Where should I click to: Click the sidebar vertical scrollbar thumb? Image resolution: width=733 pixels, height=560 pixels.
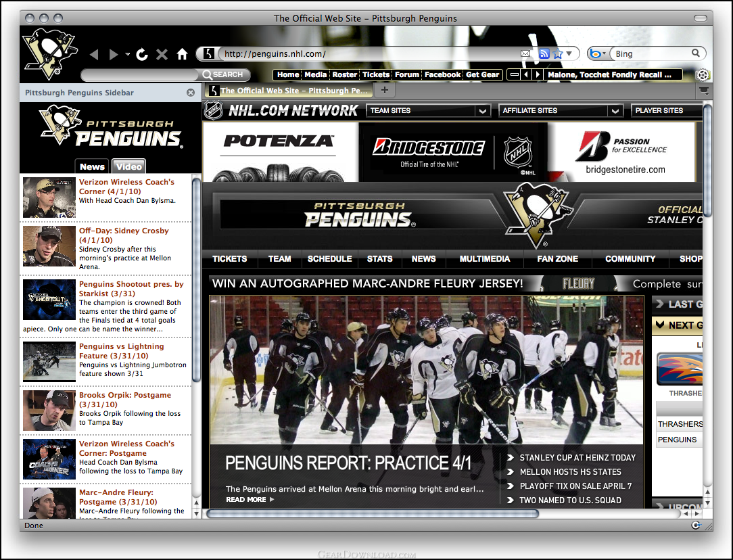[x=196, y=279]
